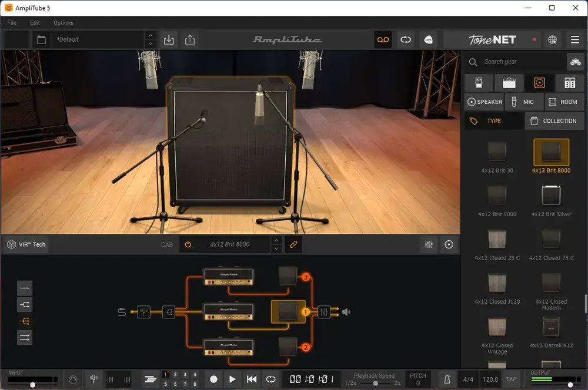Toggle the cab link chain icon
This screenshot has width=588, height=390.
point(293,245)
